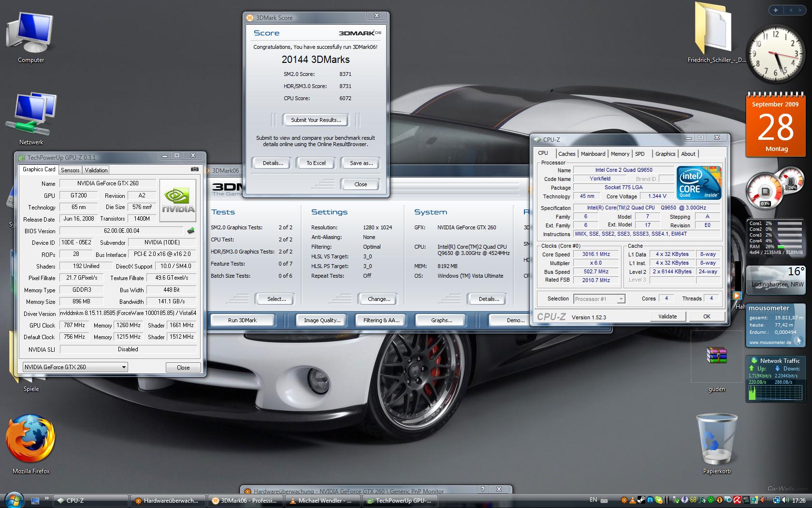Click the GPU-Z screenshot camera icon
812x508 pixels.
click(x=194, y=169)
